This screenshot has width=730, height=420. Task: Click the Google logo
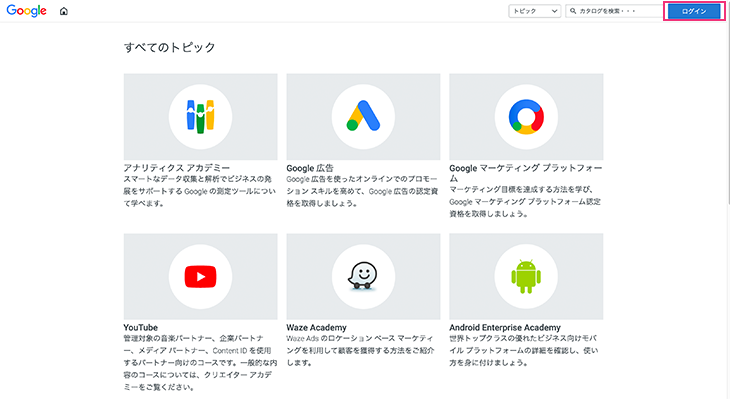click(27, 11)
